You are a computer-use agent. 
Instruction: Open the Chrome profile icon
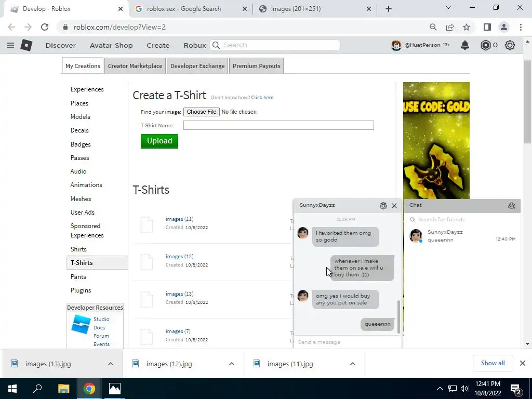click(504, 27)
